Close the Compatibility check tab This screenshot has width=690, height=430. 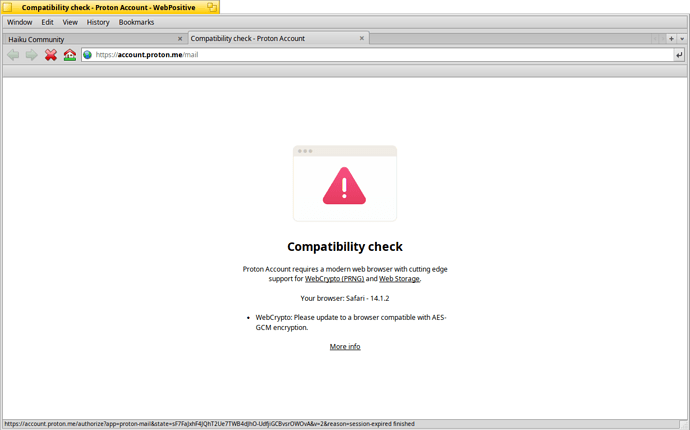(362, 38)
